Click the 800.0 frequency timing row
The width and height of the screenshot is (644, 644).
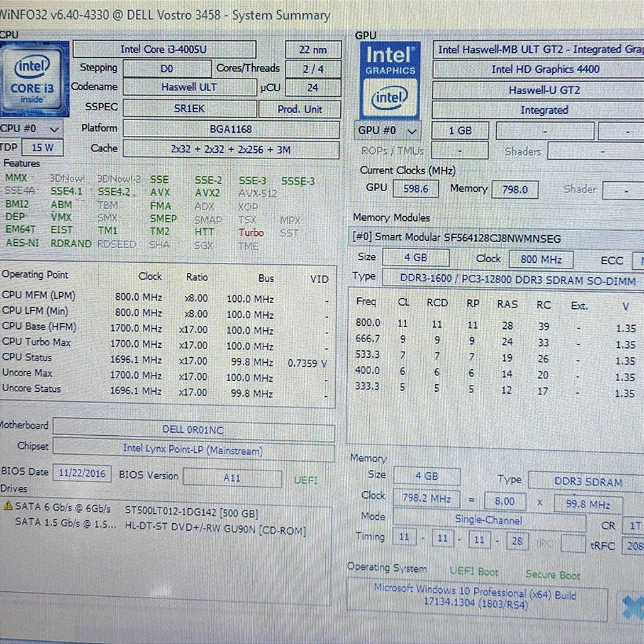click(x=496, y=325)
